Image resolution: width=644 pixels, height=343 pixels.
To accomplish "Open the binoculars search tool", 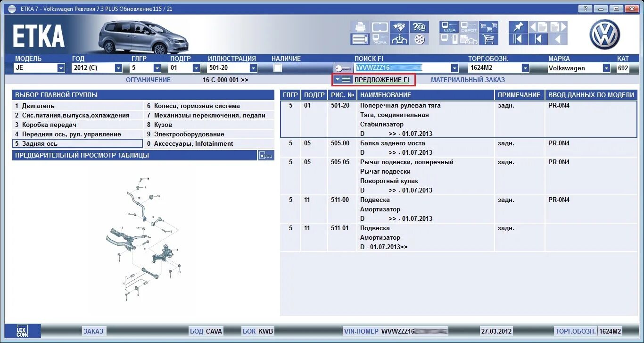I will (399, 27).
